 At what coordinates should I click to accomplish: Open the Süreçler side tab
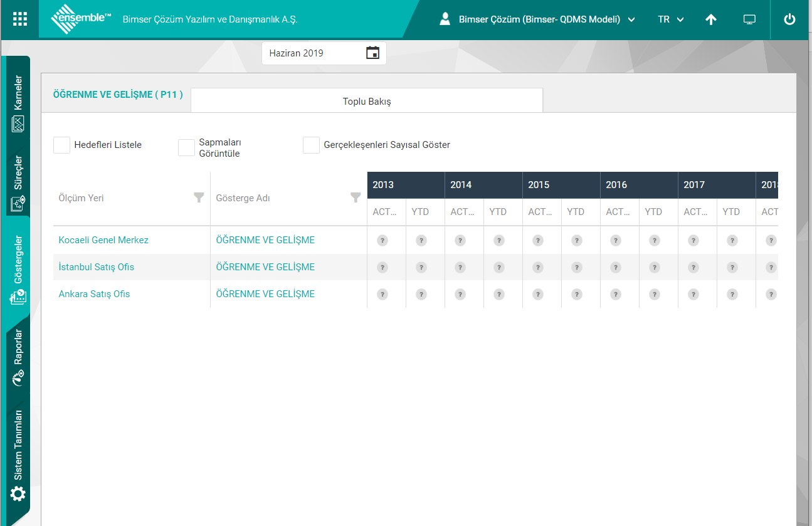18,182
